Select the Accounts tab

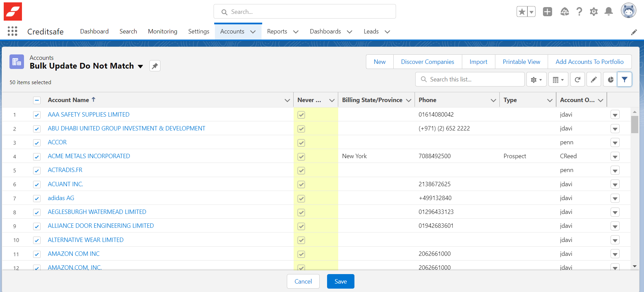(x=232, y=31)
